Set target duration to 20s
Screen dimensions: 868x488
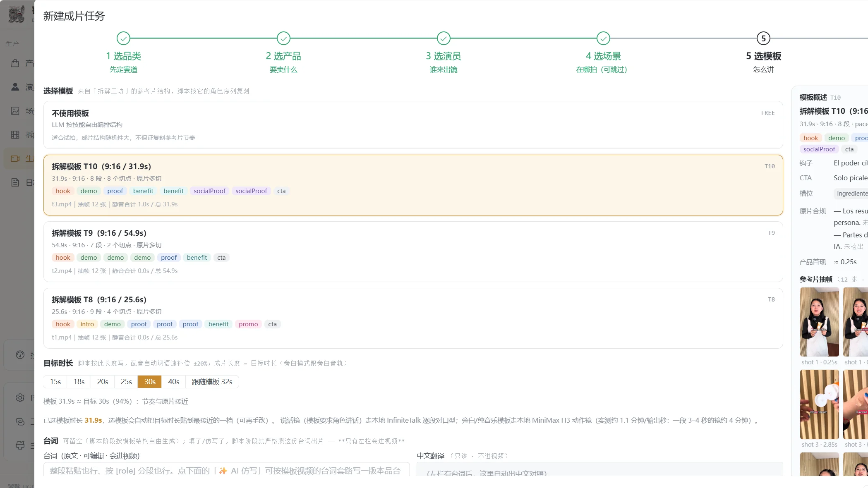pos(103,382)
